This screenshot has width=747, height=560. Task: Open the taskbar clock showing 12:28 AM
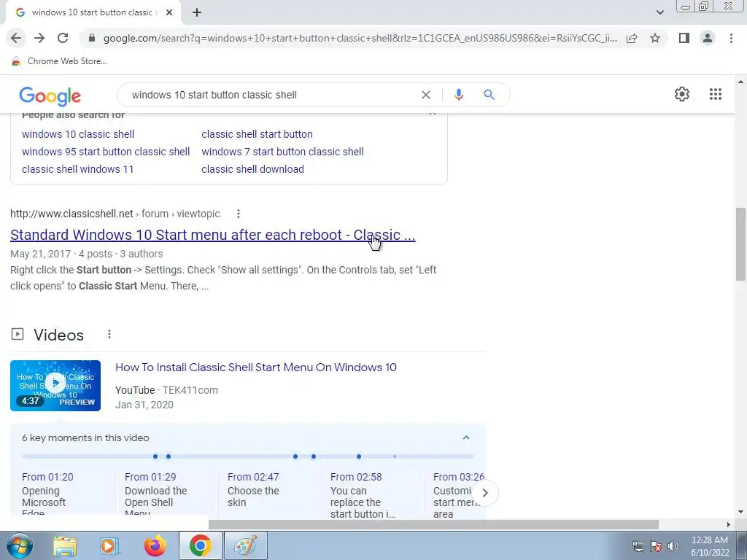pos(709,546)
